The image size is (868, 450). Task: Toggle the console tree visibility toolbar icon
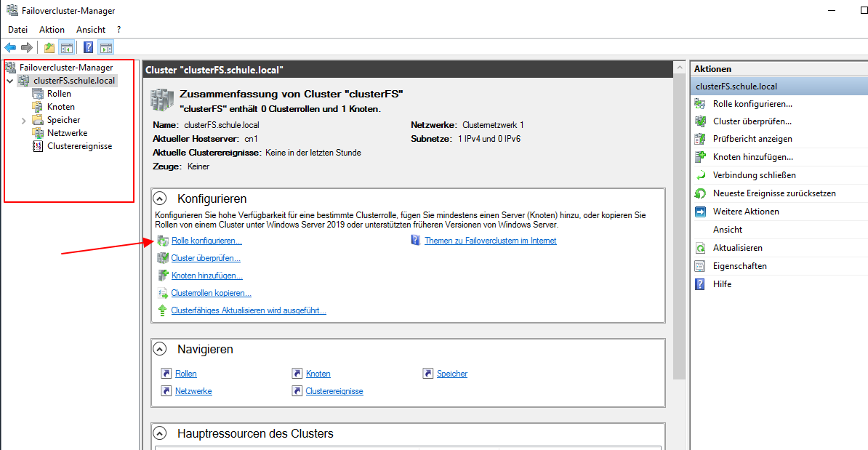pyautogui.click(x=65, y=47)
